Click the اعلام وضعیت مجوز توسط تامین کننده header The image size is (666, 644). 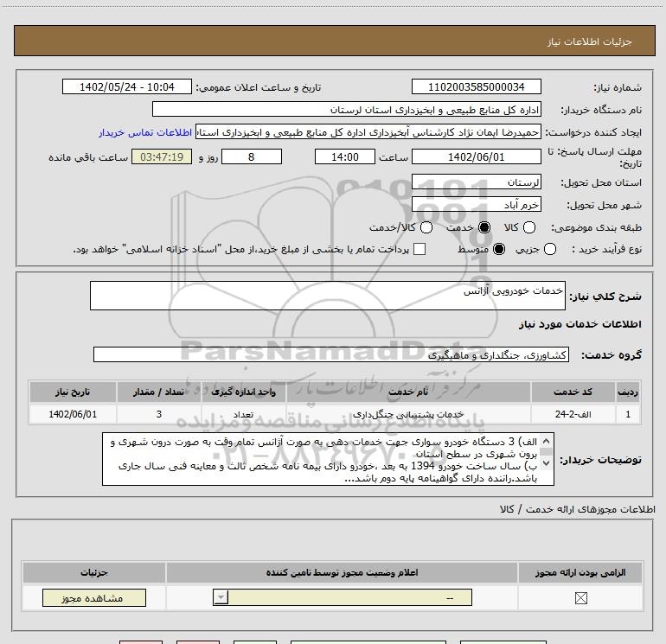pos(342,572)
